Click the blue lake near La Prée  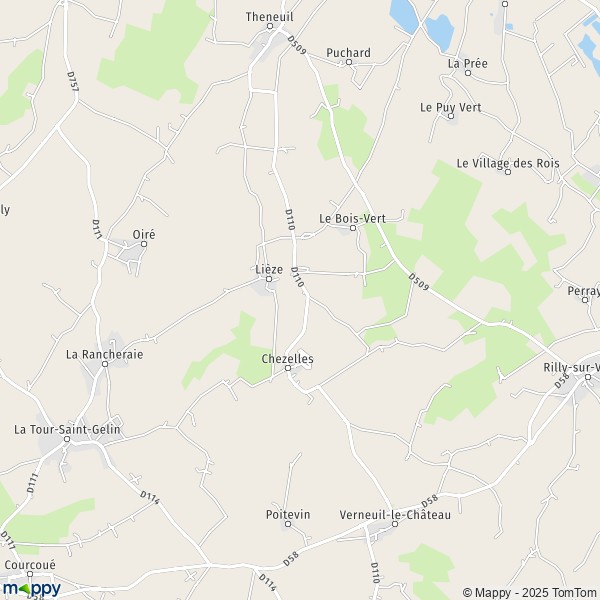tap(440, 33)
